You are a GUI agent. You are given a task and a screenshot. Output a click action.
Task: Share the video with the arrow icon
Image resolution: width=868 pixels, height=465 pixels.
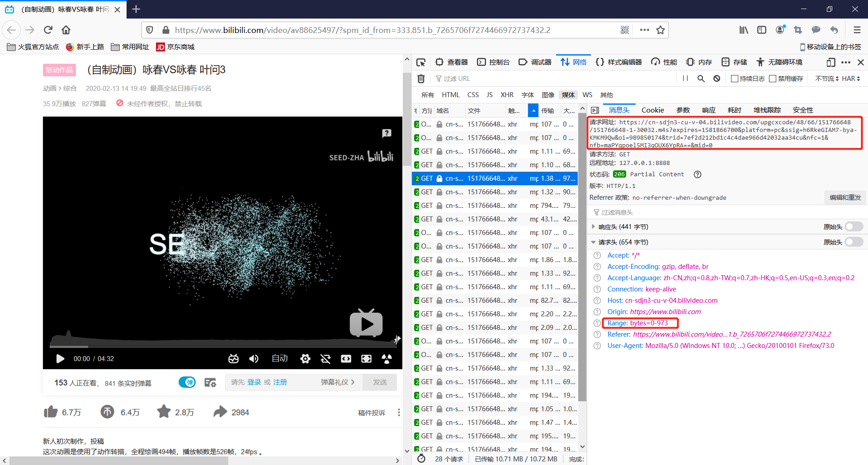pyautogui.click(x=220, y=412)
